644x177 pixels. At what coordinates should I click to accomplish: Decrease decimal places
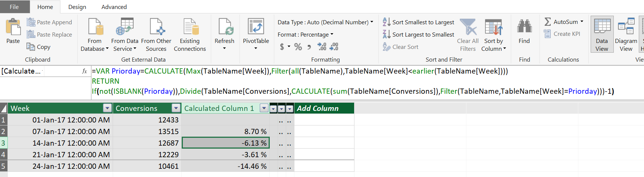point(334,47)
